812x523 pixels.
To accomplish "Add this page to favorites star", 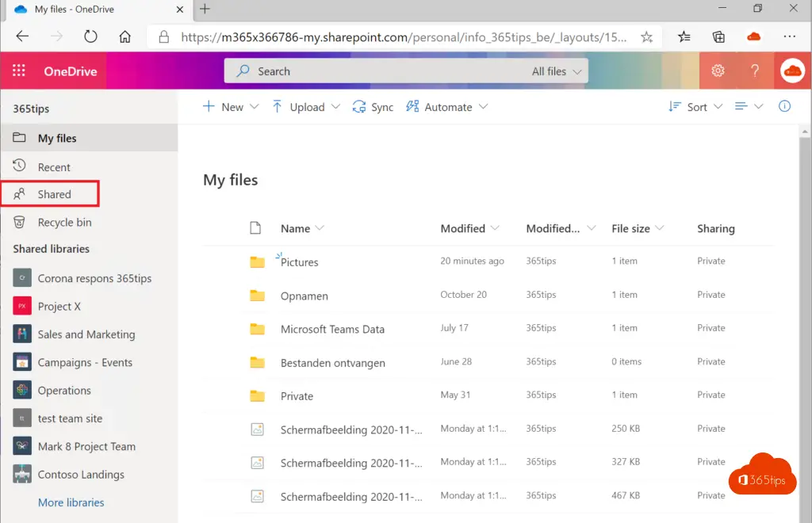I will click(646, 36).
